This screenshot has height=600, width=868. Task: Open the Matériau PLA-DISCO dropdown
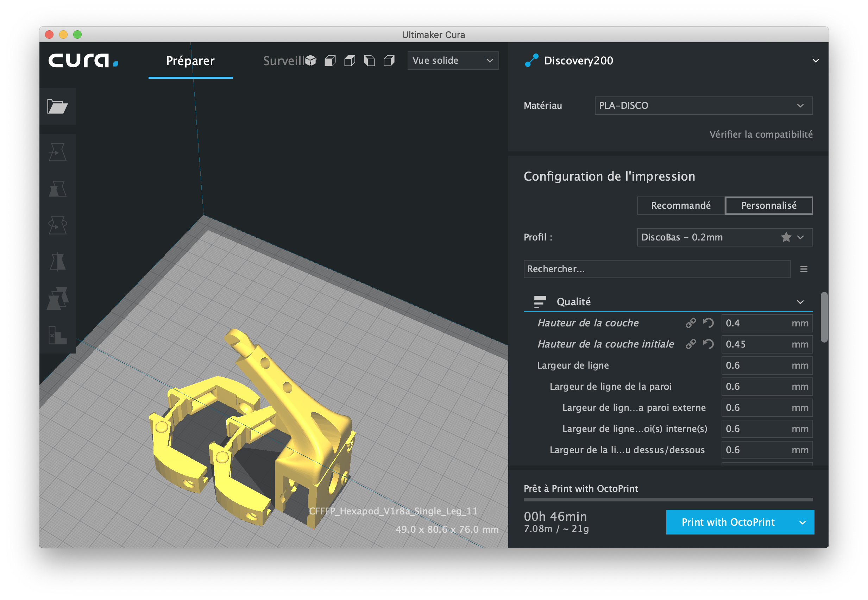pyautogui.click(x=703, y=106)
